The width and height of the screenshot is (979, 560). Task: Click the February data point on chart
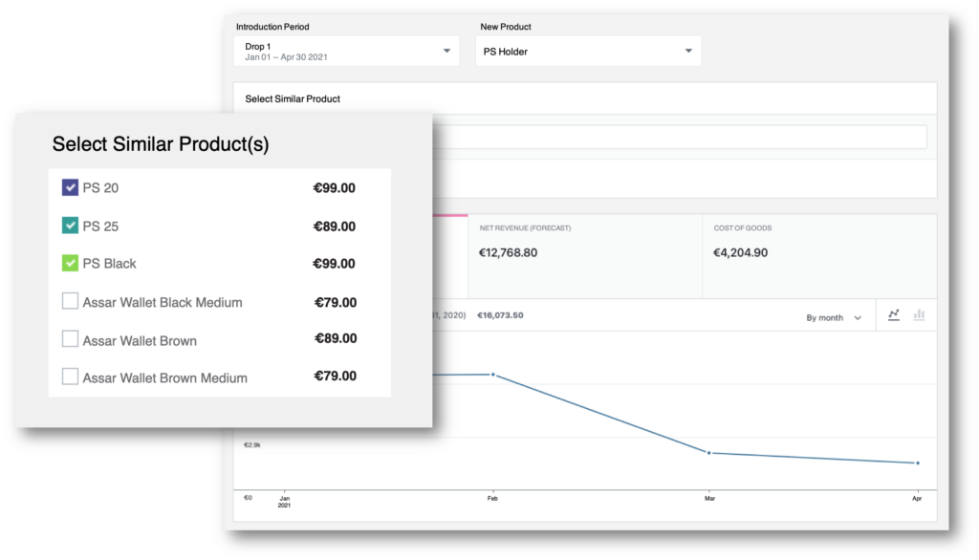pyautogui.click(x=493, y=375)
